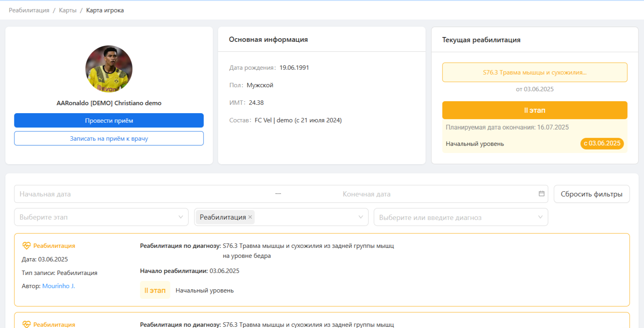Open the record type dropdown arrow

[360, 217]
